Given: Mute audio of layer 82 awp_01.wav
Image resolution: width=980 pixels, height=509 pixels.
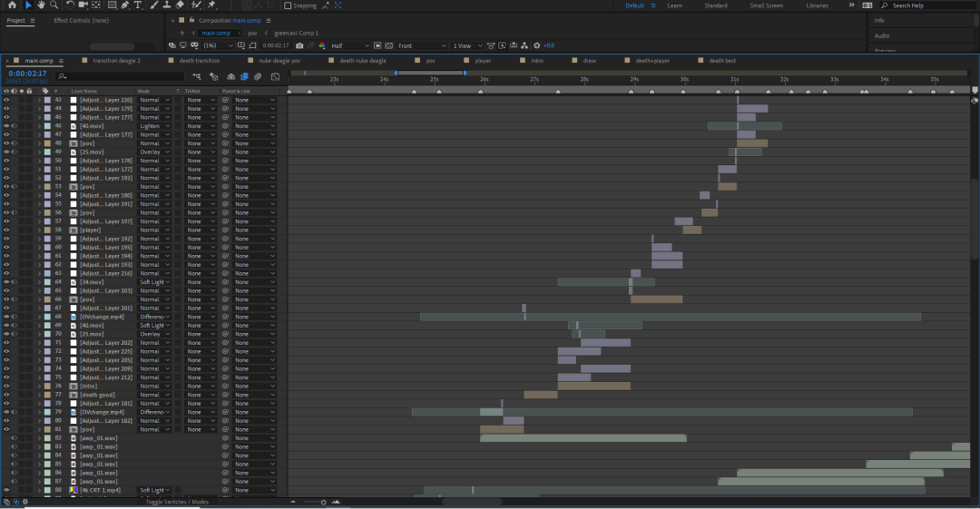Looking at the screenshot, I should click(14, 438).
